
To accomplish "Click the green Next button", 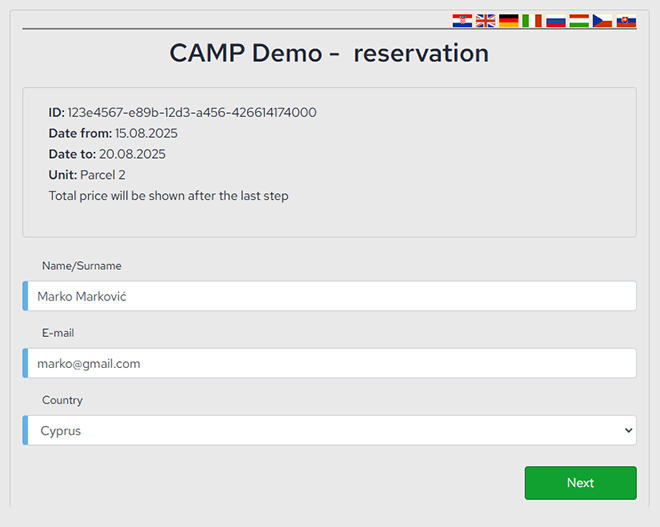I will click(580, 483).
